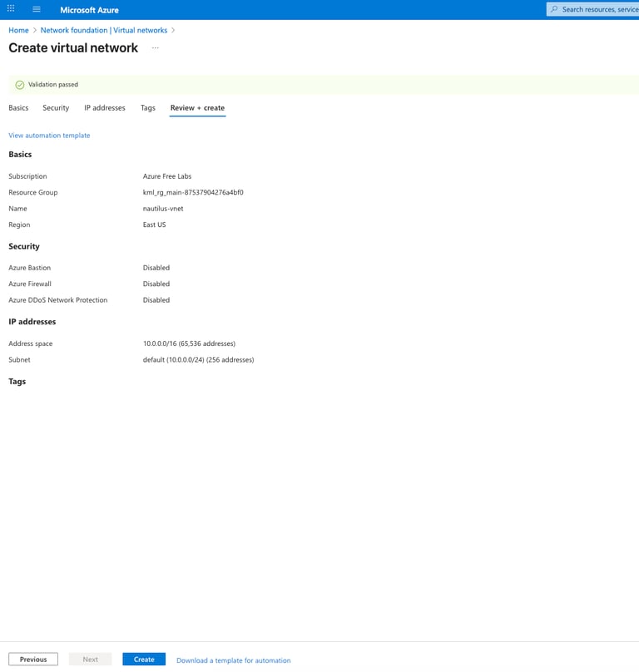639x672 pixels.
Task: Click the 'Subnet' label
Action: click(19, 360)
